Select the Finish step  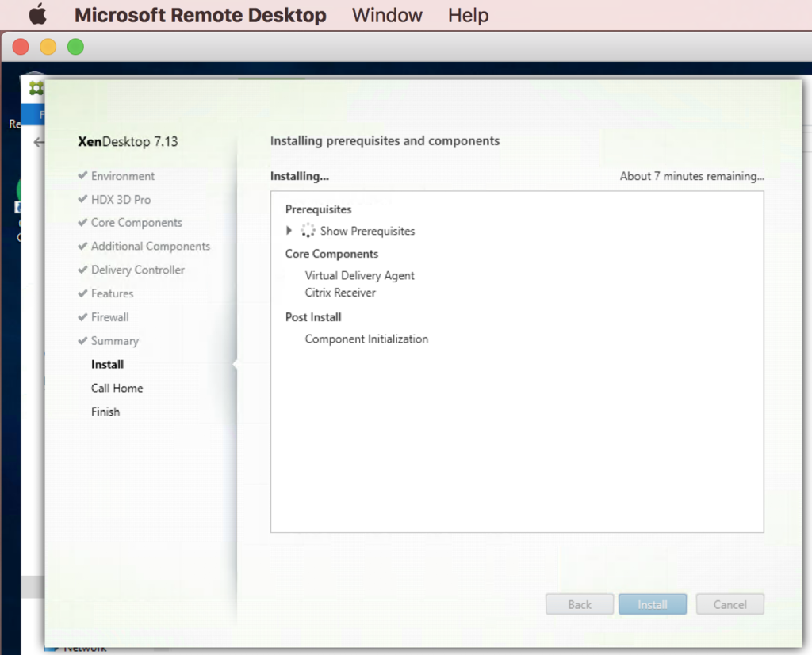coord(105,412)
